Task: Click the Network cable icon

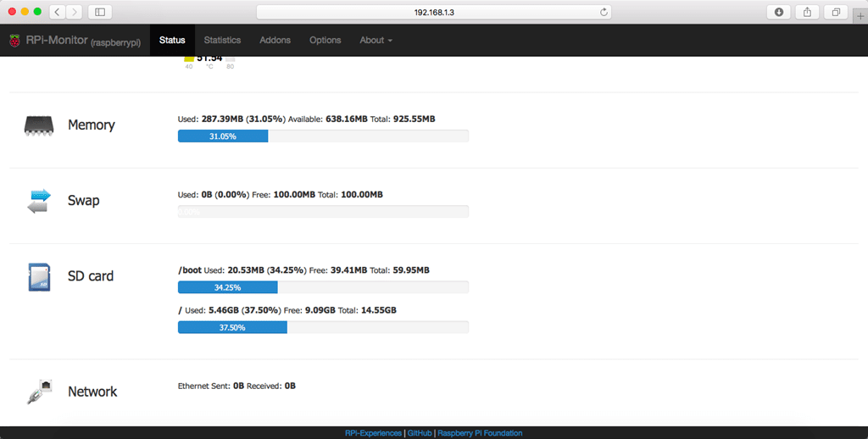Action: (39, 392)
